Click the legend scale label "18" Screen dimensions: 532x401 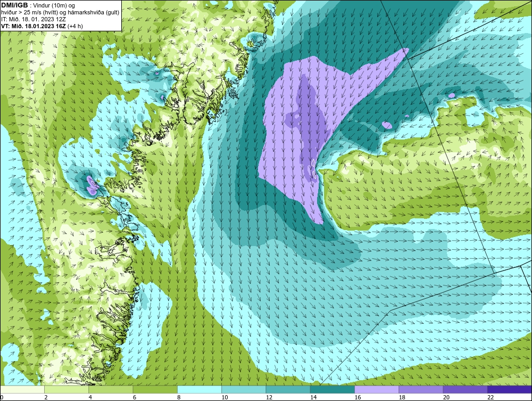click(402, 397)
